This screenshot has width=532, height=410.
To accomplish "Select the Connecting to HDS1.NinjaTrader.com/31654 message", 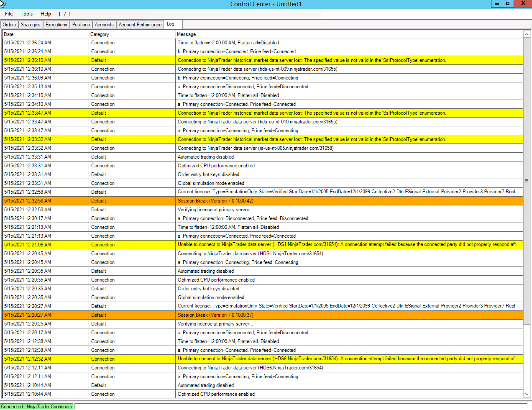I will (x=250, y=254).
